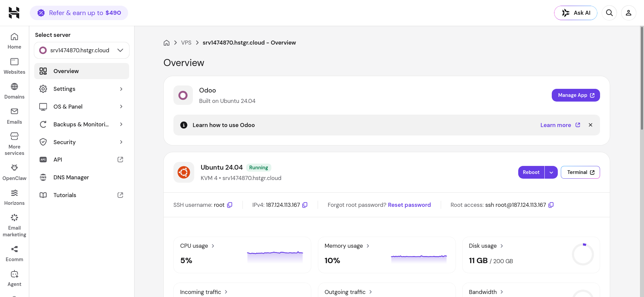This screenshot has width=644, height=297.
Task: Open Domains globe icon
Action: coord(14,86)
